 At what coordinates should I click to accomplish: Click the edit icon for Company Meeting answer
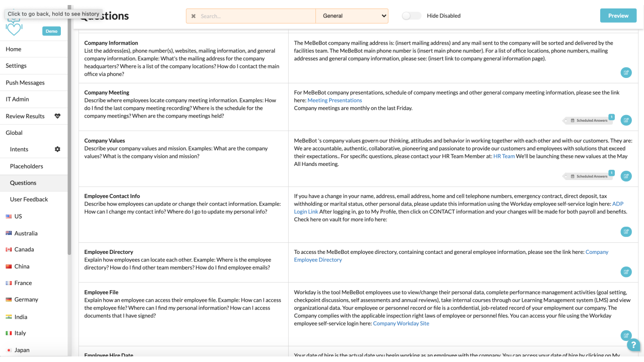(626, 120)
